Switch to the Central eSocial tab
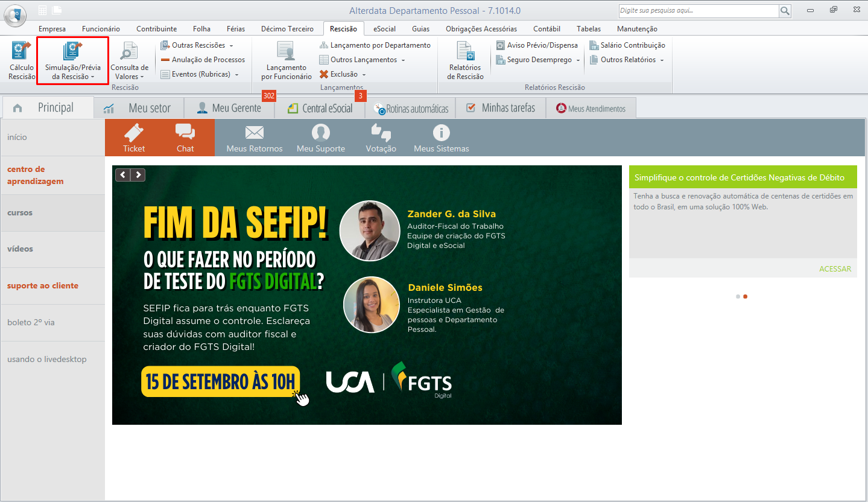Image resolution: width=868 pixels, height=502 pixels. [320, 108]
